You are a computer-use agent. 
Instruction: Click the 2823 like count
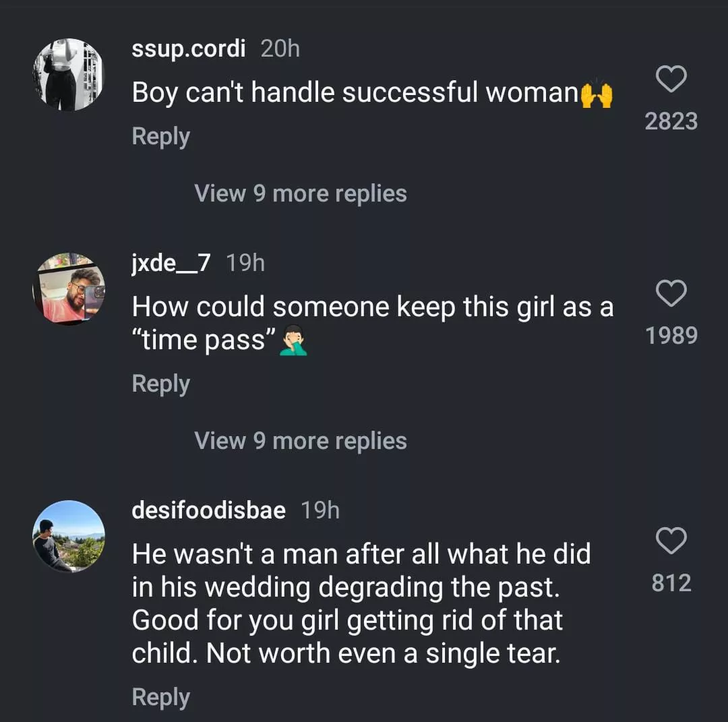[x=671, y=121]
